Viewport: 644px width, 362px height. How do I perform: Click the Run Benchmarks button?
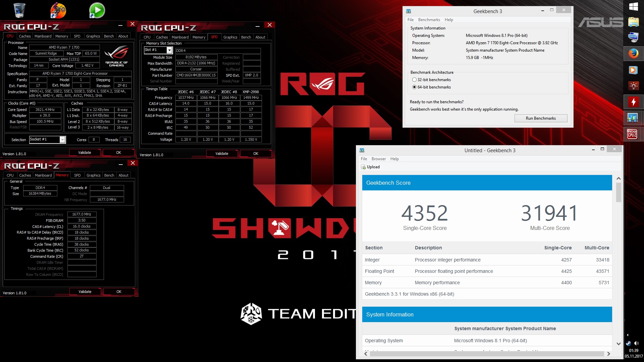[x=541, y=118]
